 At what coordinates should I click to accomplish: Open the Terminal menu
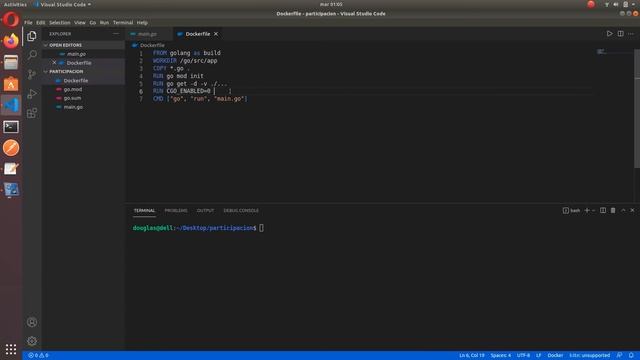[x=123, y=22]
